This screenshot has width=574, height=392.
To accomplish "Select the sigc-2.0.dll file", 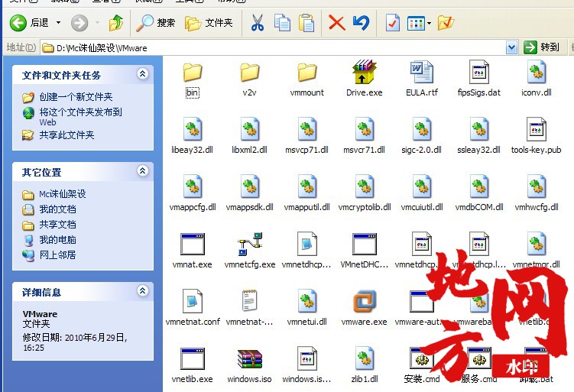I will [x=422, y=136].
